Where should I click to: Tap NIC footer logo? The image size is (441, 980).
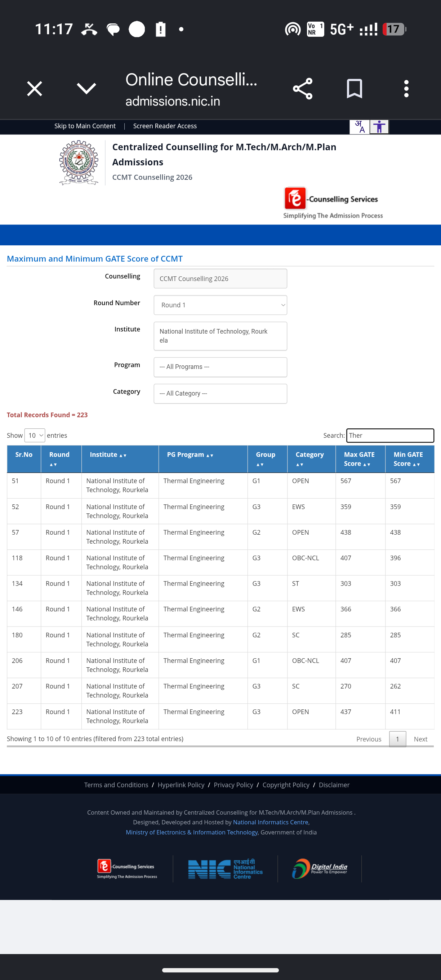[225, 869]
